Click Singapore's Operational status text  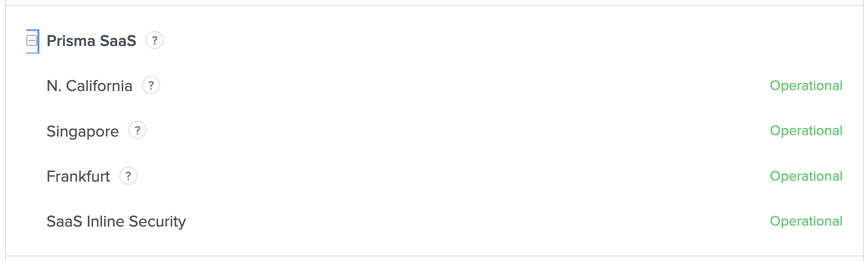806,131
